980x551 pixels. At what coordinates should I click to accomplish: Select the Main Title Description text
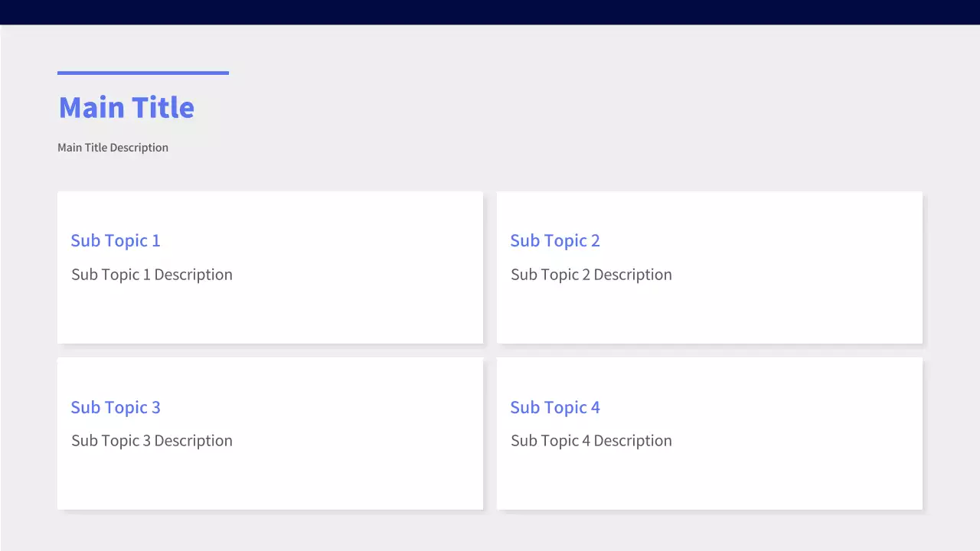(x=113, y=148)
